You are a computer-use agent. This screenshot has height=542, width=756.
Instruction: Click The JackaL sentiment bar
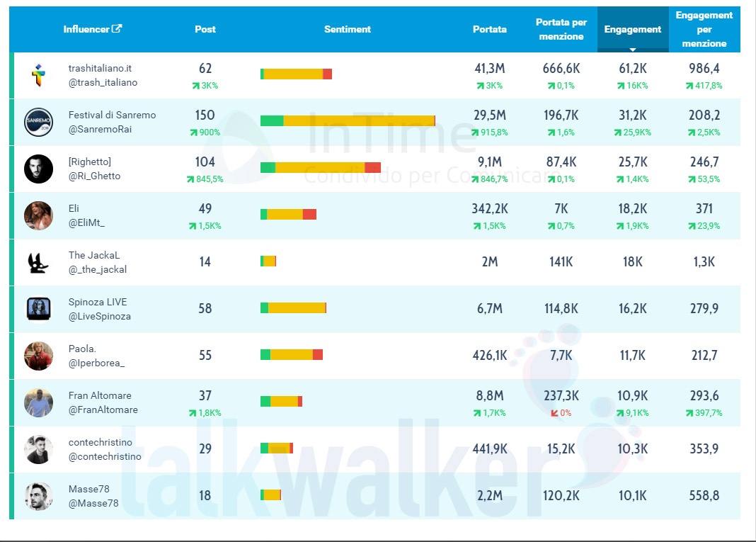click(x=268, y=261)
